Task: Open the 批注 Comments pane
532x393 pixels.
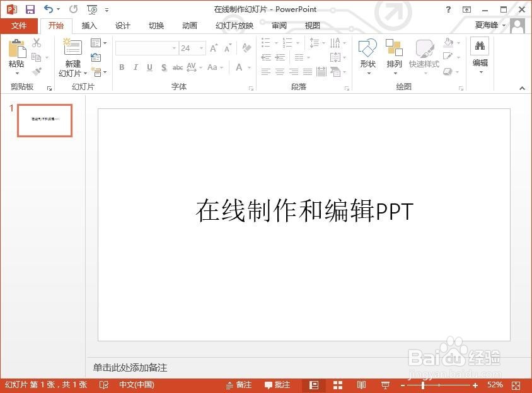Action: tap(277, 385)
